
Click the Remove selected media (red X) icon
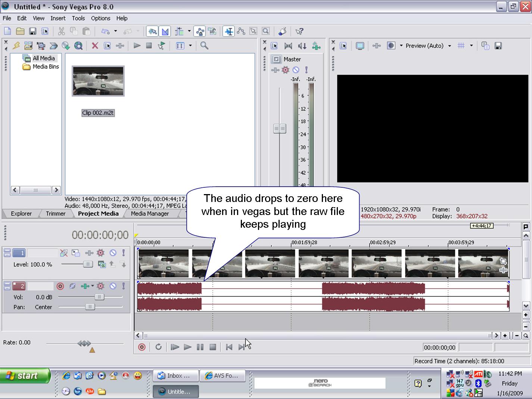pos(95,46)
